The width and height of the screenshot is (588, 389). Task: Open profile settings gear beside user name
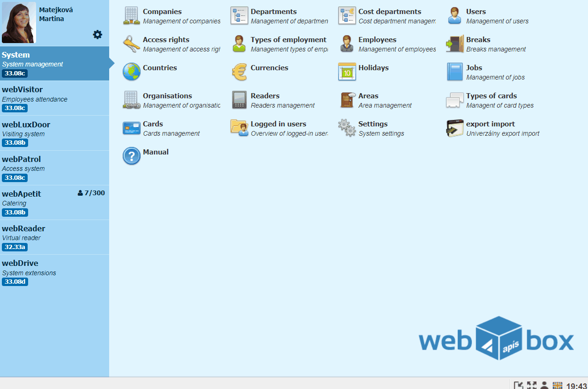tap(97, 34)
